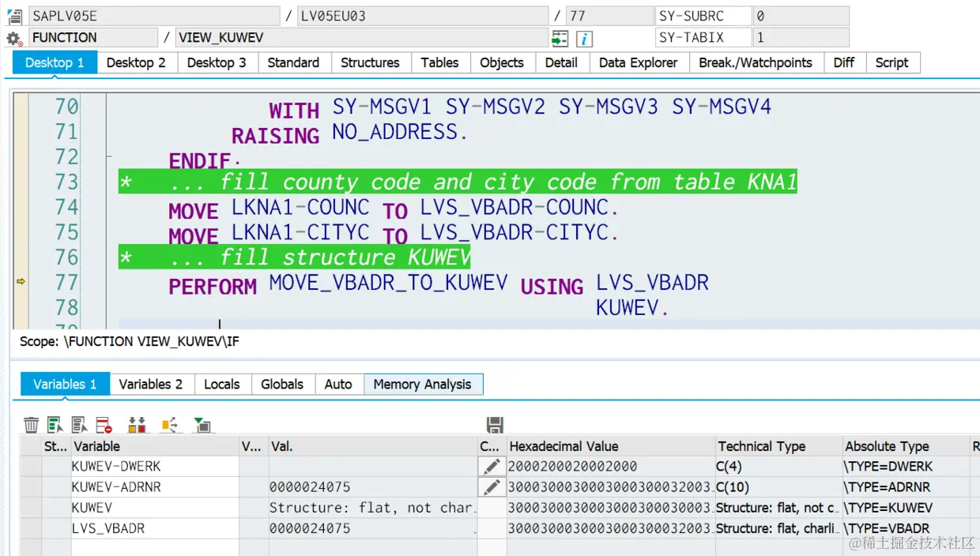Switch to Desktop 3 tab
The width and height of the screenshot is (980, 556).
217,62
